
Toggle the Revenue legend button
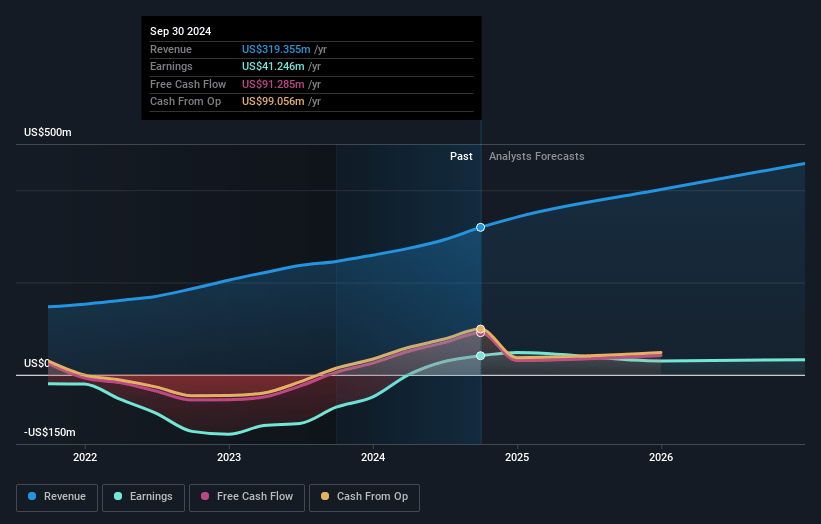pos(57,497)
